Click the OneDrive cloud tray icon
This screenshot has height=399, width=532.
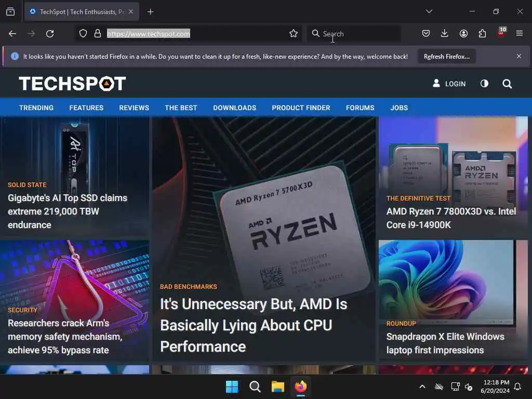point(439,387)
